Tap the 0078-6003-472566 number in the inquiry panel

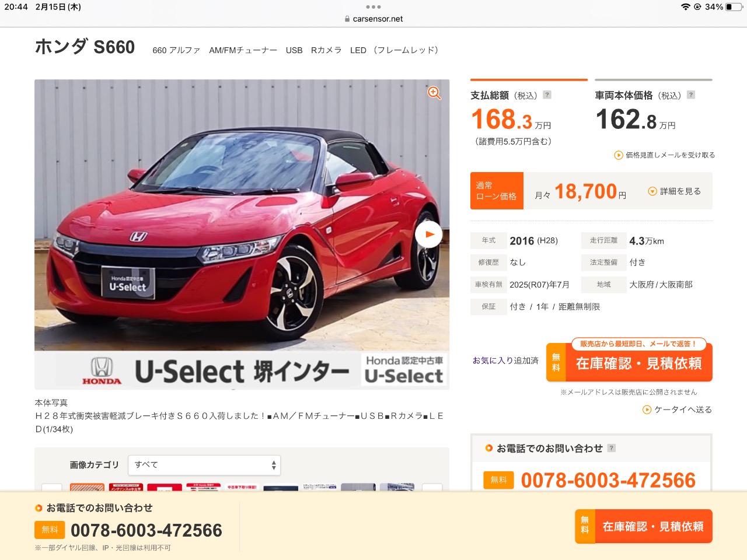pos(608,480)
